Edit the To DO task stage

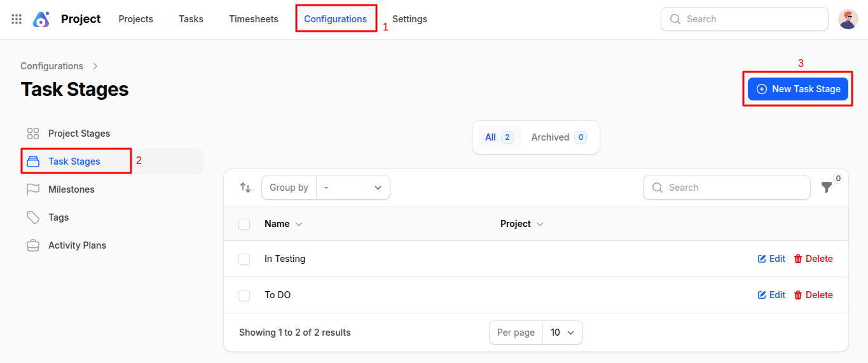coord(771,295)
